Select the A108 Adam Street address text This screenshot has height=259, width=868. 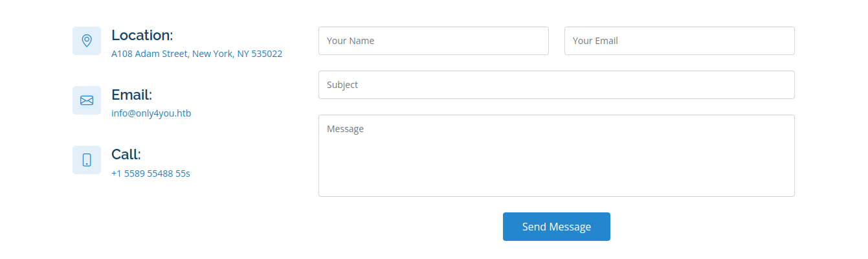pos(150,54)
